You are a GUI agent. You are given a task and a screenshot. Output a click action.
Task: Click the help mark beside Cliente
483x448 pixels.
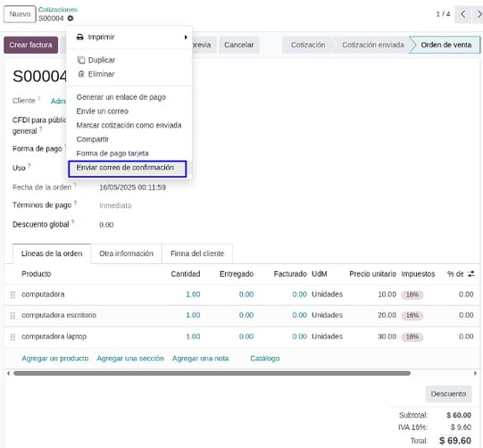click(x=39, y=98)
